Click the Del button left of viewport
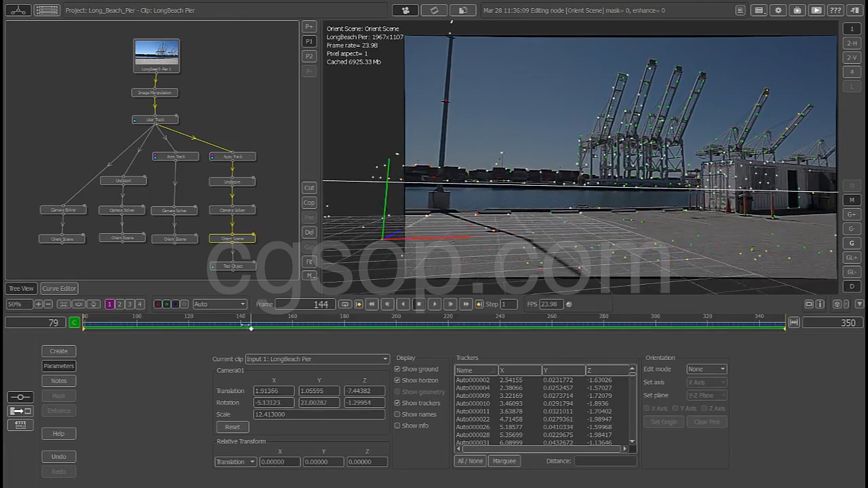This screenshot has width=868, height=488. click(309, 232)
